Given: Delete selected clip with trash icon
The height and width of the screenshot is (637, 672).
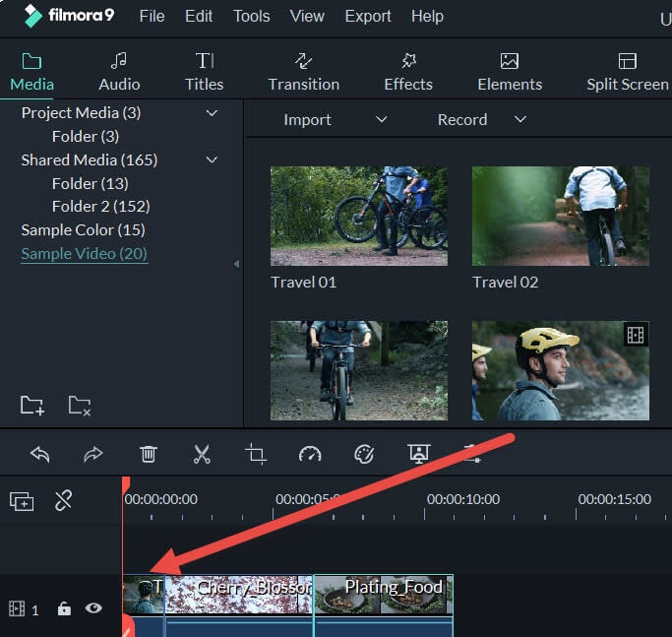Looking at the screenshot, I should pyautogui.click(x=148, y=454).
